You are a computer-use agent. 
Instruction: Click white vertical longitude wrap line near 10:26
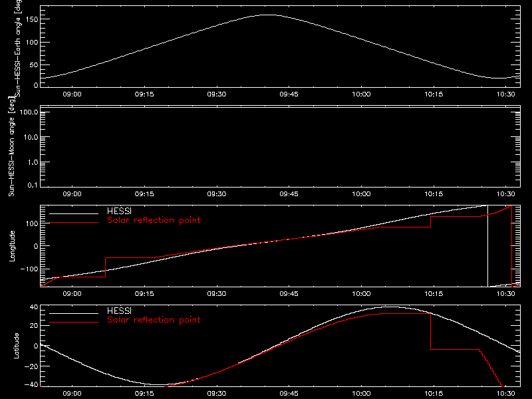coord(487,246)
